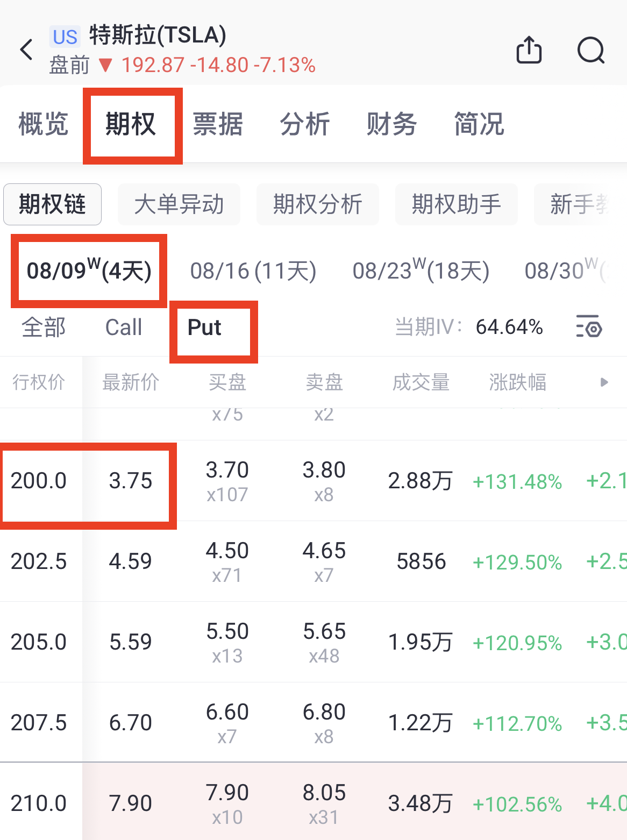This screenshot has width=627, height=840.
Task: Select the 期权分析 sub-tab
Action: [318, 204]
